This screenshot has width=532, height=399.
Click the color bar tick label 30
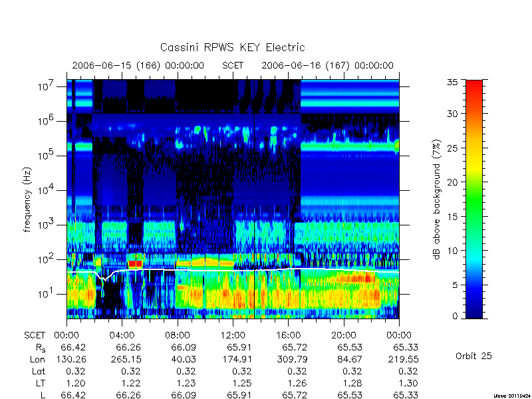pos(452,114)
